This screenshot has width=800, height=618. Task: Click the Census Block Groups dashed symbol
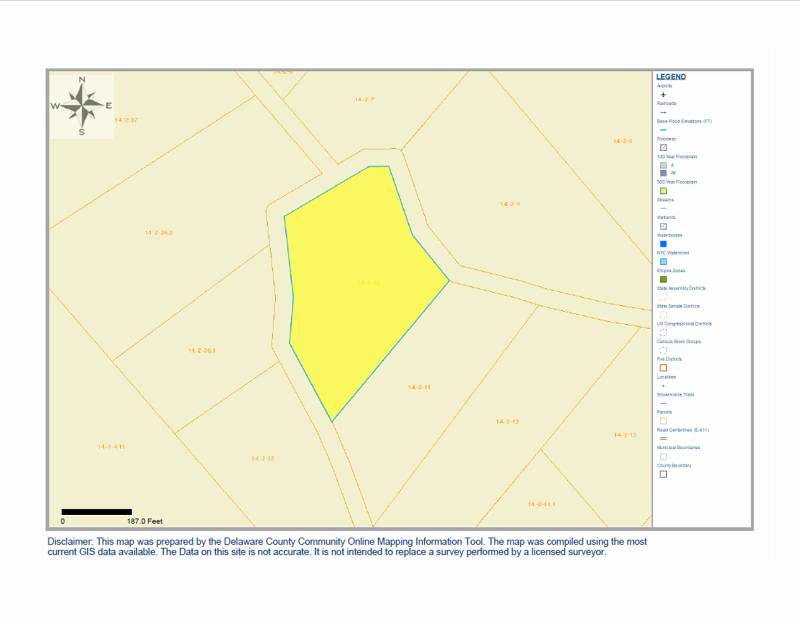pos(663,350)
